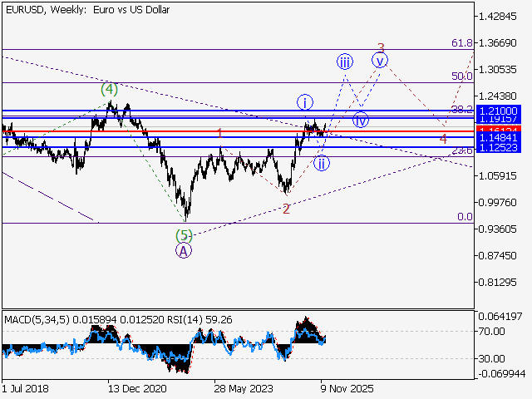Click the red wave 3 label
The width and height of the screenshot is (532, 399).
381,47
